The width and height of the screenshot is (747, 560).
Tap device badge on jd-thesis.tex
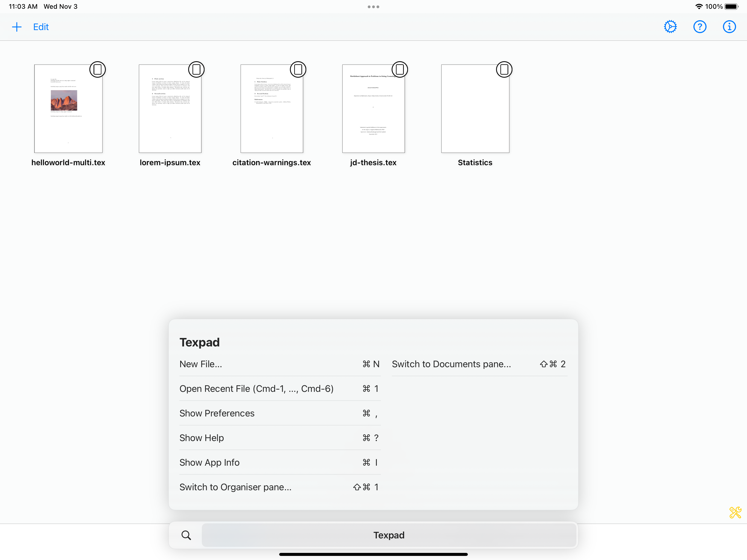click(x=400, y=69)
